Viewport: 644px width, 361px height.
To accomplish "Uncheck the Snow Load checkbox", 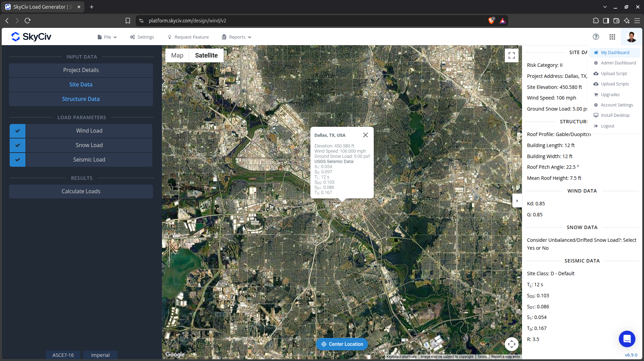I will coord(18,145).
